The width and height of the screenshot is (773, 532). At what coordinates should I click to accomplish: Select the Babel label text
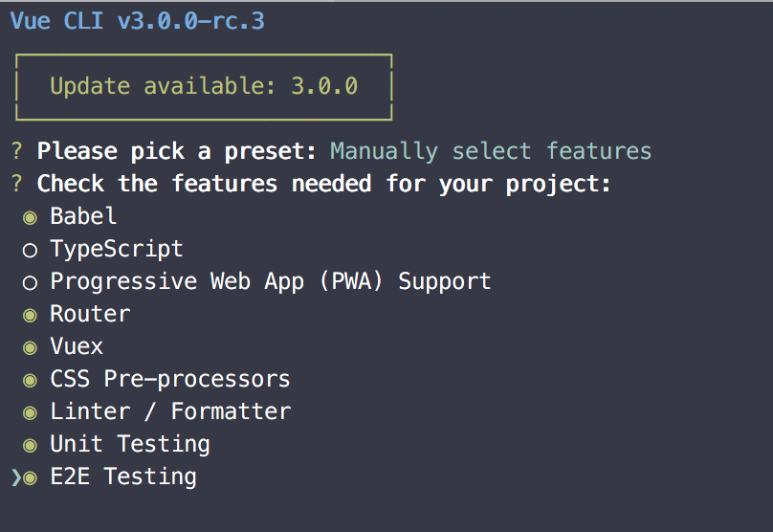pos(83,216)
